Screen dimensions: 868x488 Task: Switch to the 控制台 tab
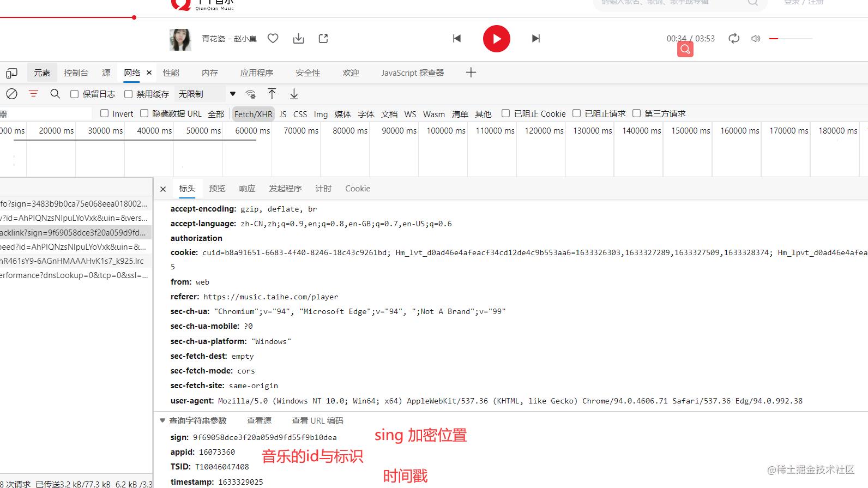(x=76, y=73)
